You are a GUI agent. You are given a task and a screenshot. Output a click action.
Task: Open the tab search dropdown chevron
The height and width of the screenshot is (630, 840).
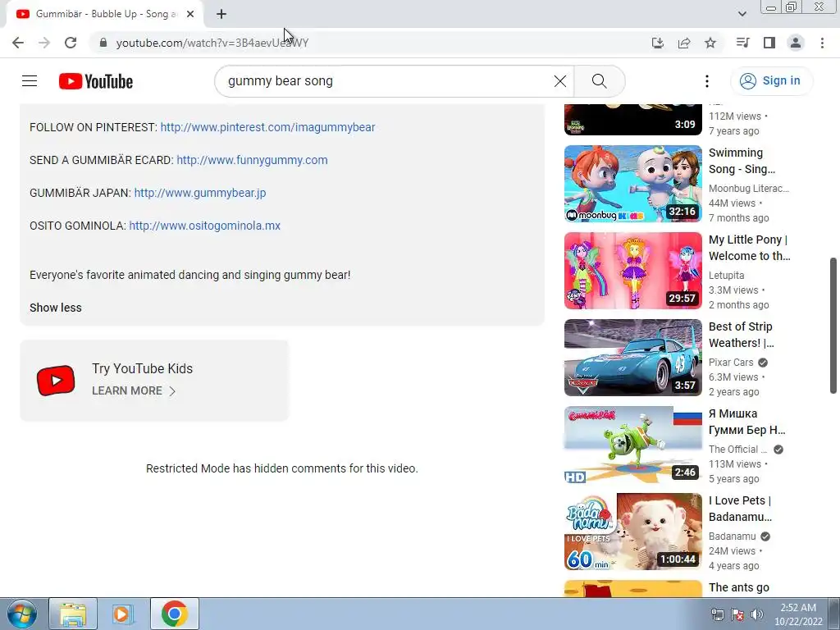(x=742, y=14)
